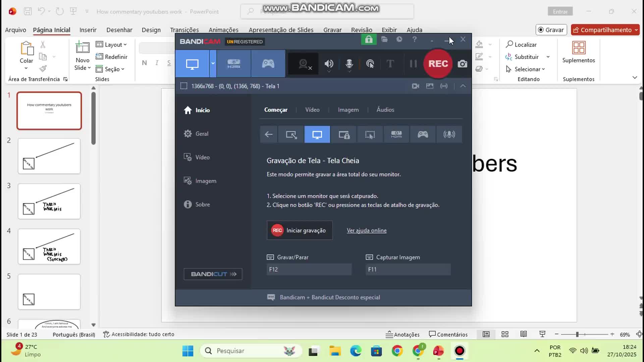Viewport: 644px width, 362px height.
Task: Toggle speaker sound recording
Action: pyautogui.click(x=329, y=64)
